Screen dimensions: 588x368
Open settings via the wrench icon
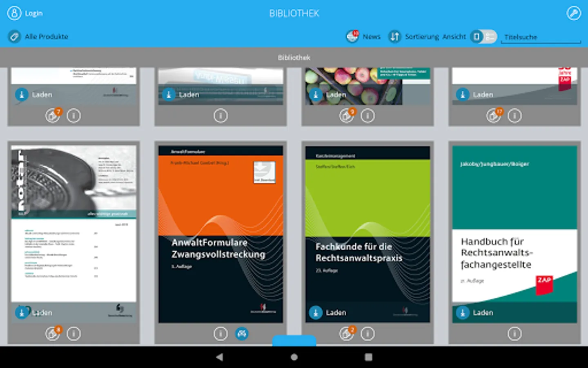[x=574, y=13]
